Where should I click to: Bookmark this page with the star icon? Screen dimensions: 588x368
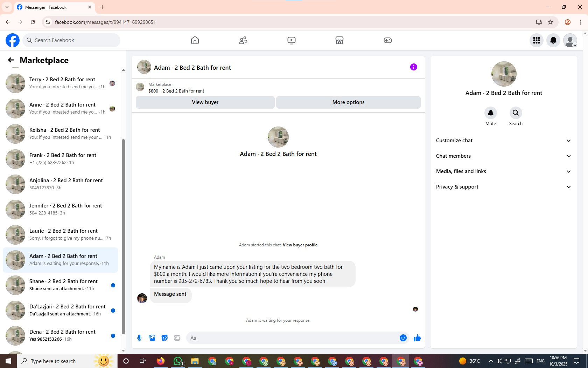pyautogui.click(x=550, y=22)
